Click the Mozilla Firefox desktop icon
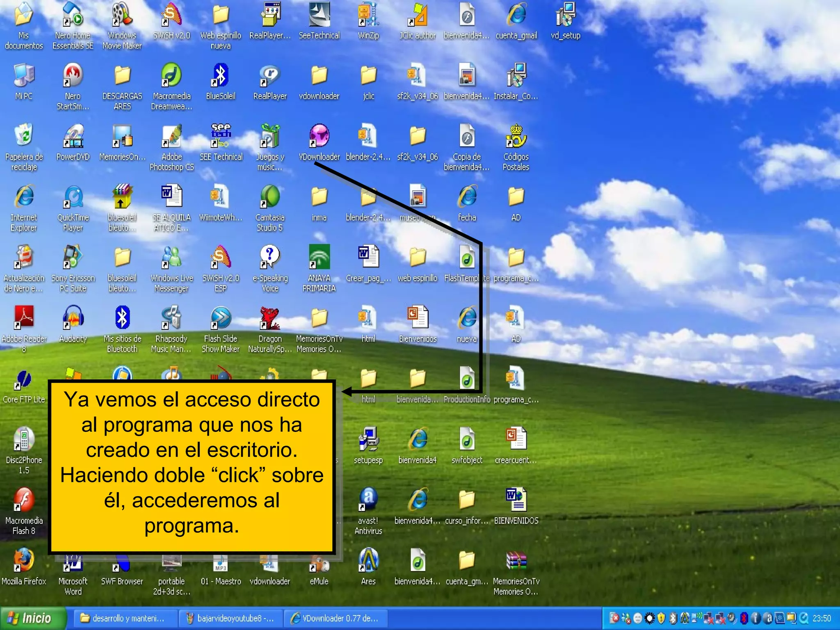This screenshot has width=840, height=630. [24, 561]
